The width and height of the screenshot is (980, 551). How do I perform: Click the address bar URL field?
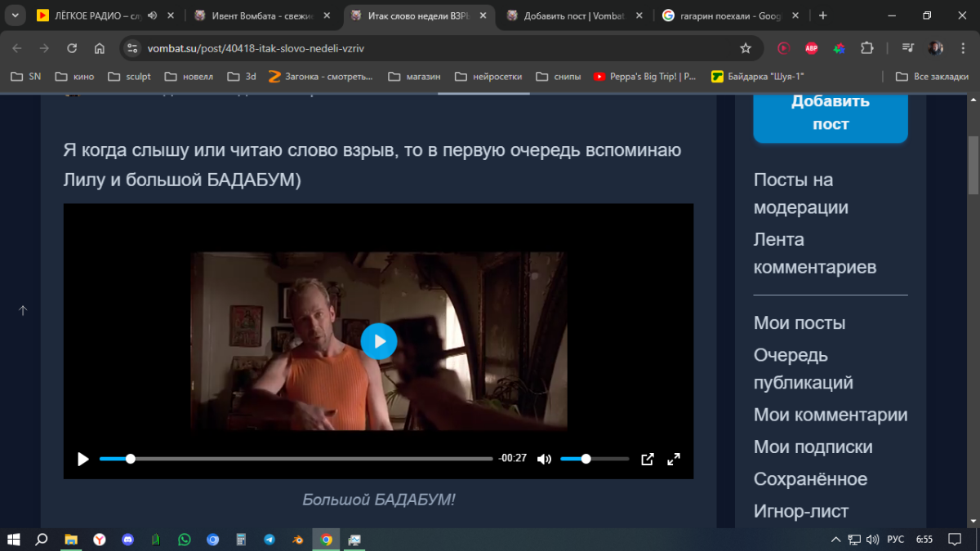tap(441, 48)
